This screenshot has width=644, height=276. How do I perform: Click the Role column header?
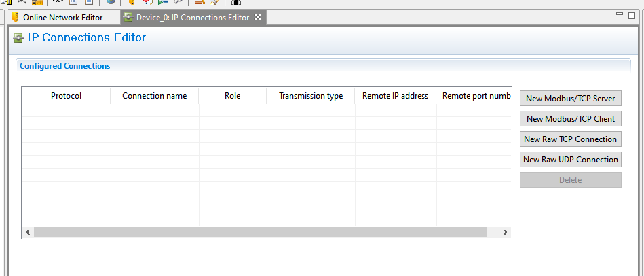tap(233, 96)
